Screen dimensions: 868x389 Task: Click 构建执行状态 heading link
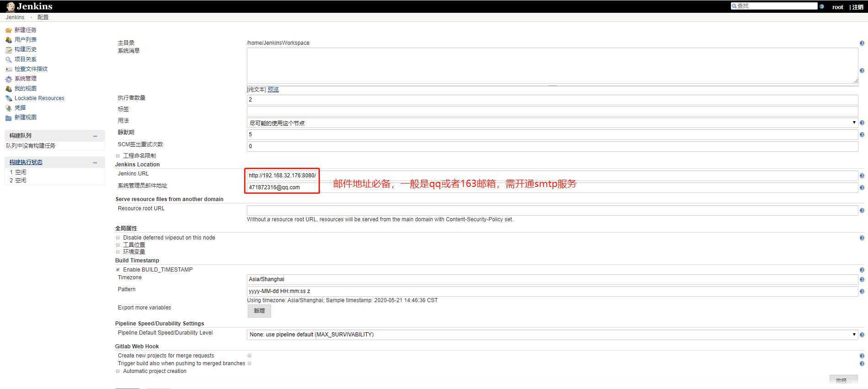pyautogui.click(x=26, y=162)
